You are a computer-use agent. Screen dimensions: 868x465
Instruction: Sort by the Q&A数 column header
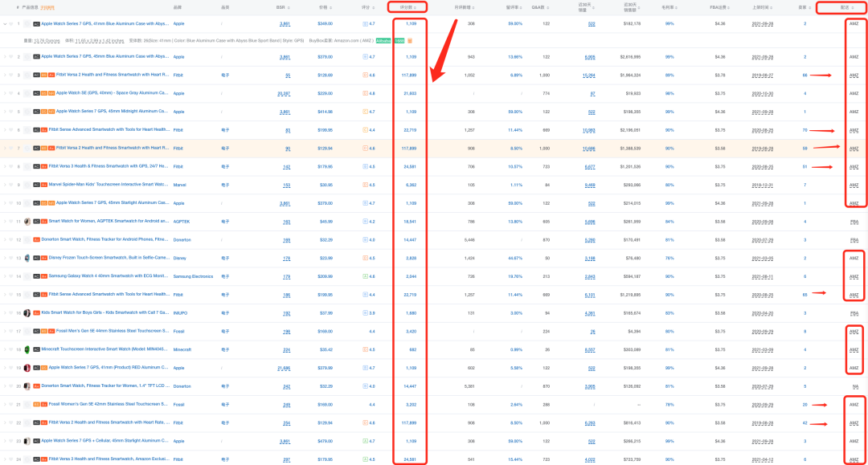click(540, 7)
